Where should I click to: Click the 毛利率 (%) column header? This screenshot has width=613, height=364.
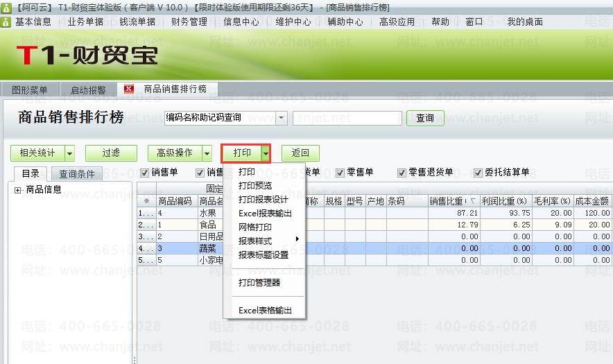(x=553, y=201)
